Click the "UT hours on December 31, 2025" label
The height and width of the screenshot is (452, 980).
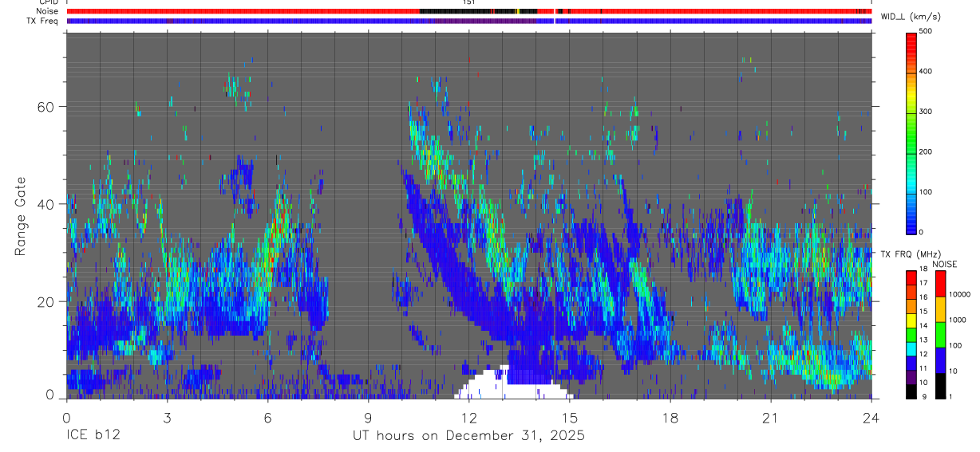468,436
